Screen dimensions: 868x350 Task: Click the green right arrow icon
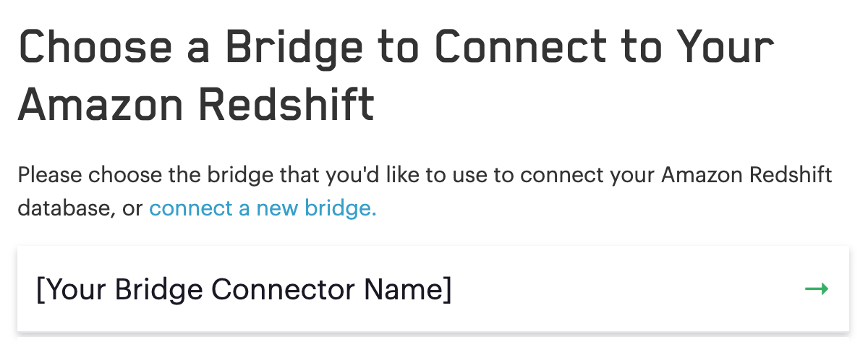click(x=817, y=289)
